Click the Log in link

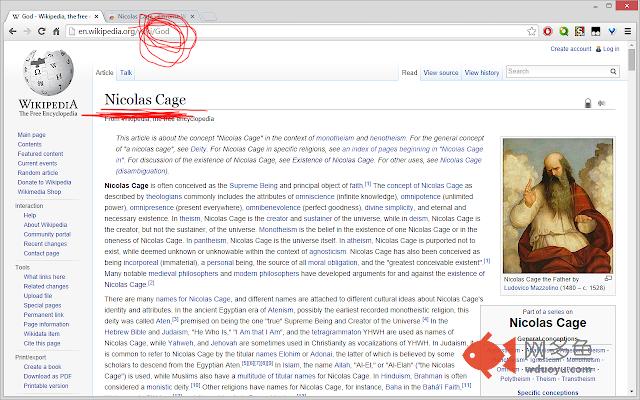coord(611,49)
